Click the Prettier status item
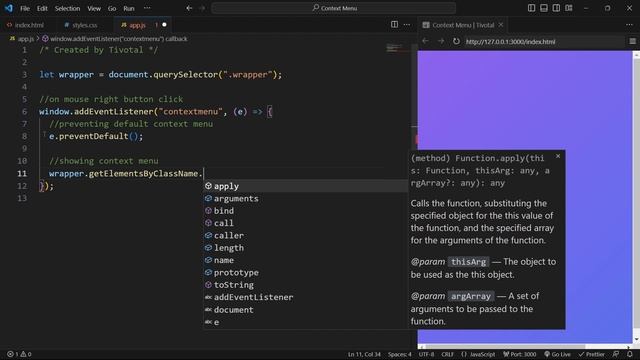This screenshot has width=640, height=360. (591, 354)
